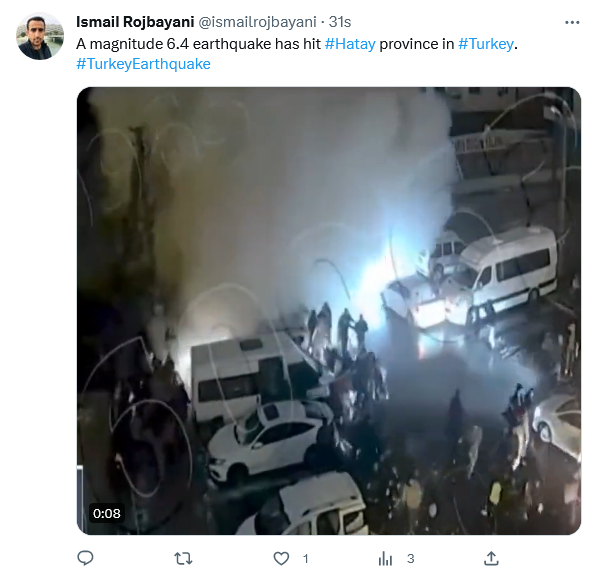Click the 31s timestamp of the tweet
The image size is (598, 580).
pos(340,22)
